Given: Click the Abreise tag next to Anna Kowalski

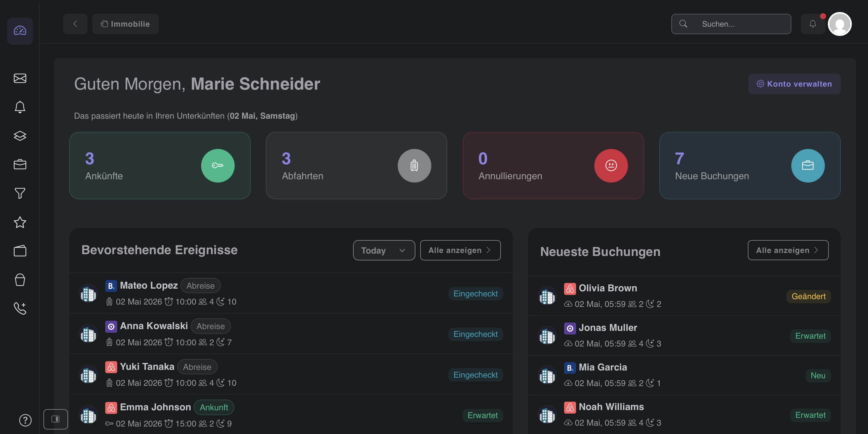Looking at the screenshot, I should [211, 326].
